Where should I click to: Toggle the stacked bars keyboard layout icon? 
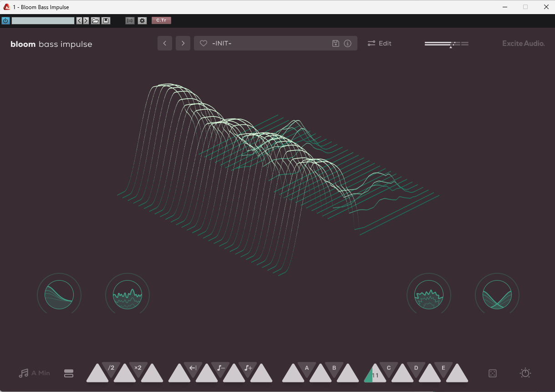(69, 373)
